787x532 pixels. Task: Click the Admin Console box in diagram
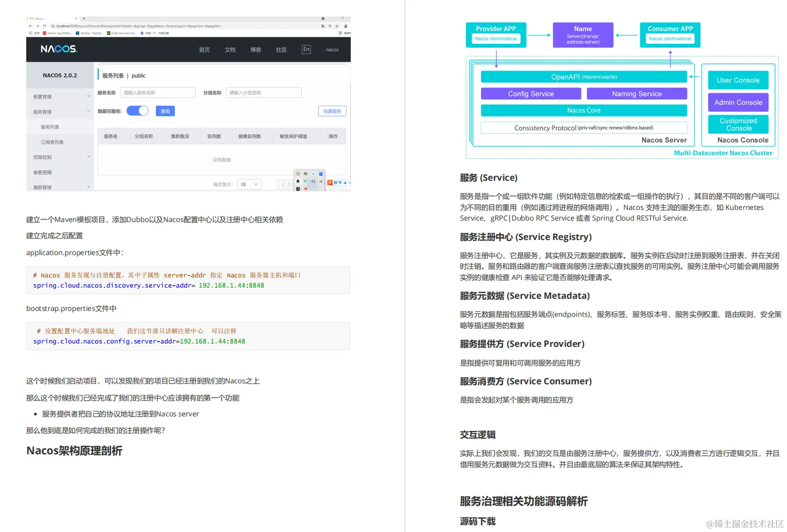[x=738, y=103]
